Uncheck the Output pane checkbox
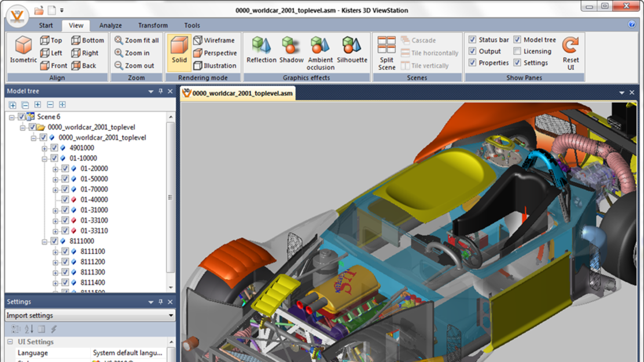 coord(472,51)
